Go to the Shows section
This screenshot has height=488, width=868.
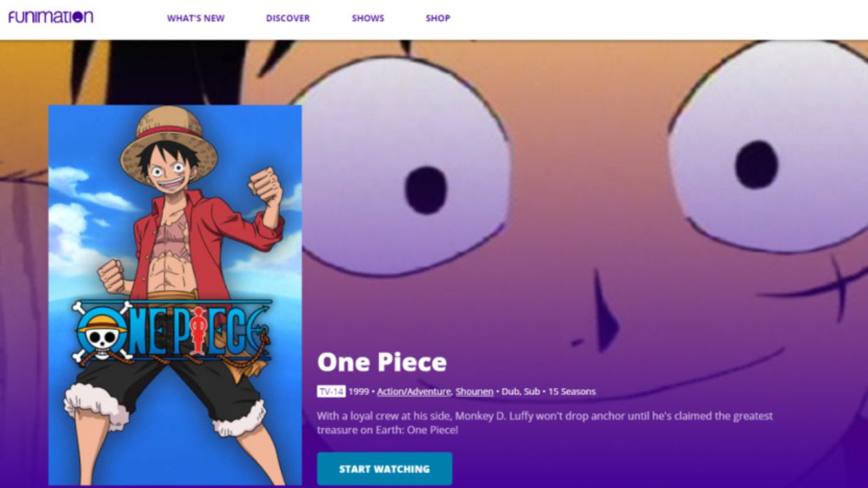tap(368, 18)
